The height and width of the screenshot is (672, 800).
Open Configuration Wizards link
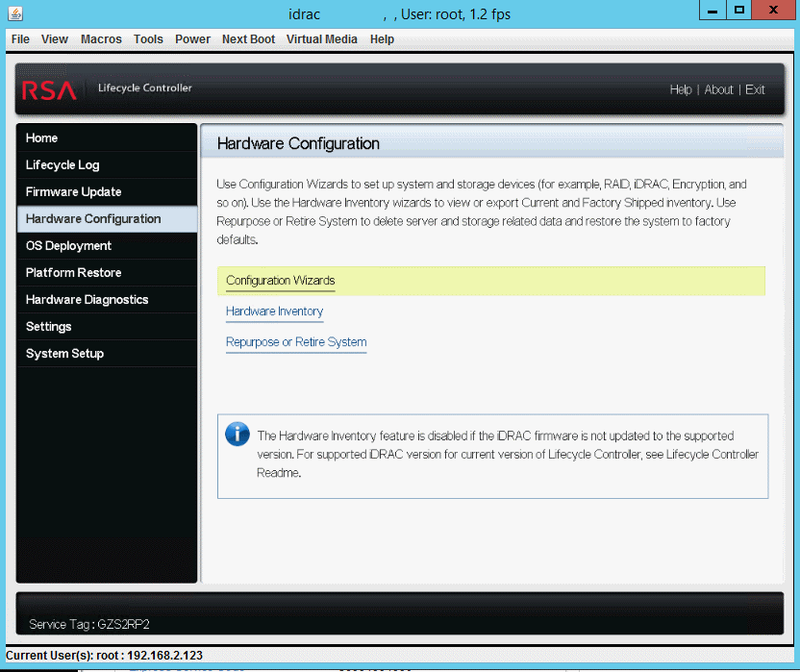click(x=280, y=281)
